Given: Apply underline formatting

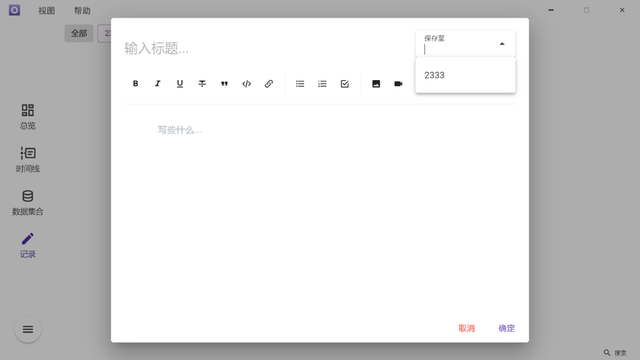Looking at the screenshot, I should (180, 84).
